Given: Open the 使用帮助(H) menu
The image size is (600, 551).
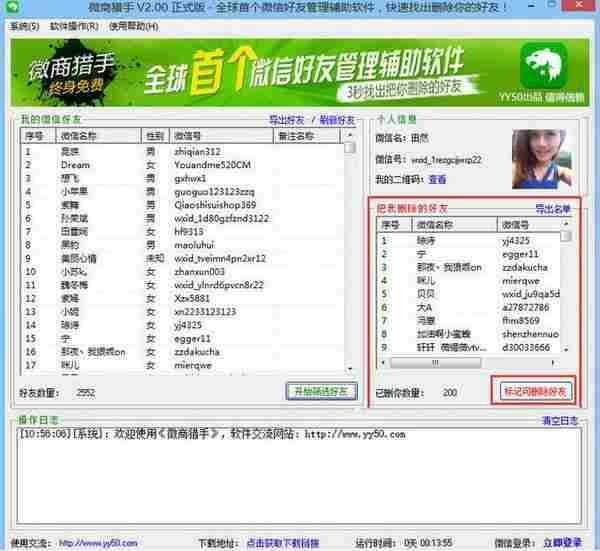Looking at the screenshot, I should point(126,25).
